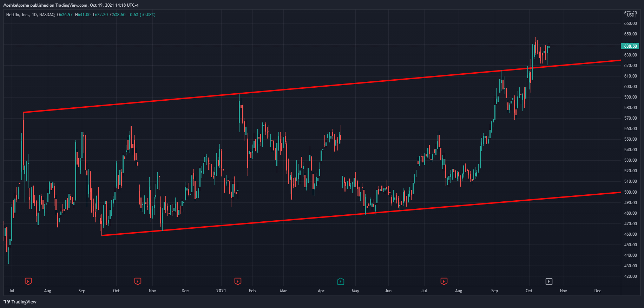Screen dimensions: 644x308
Task: Open red earnings marker between Oct and Nov 2020
Action: click(138, 281)
